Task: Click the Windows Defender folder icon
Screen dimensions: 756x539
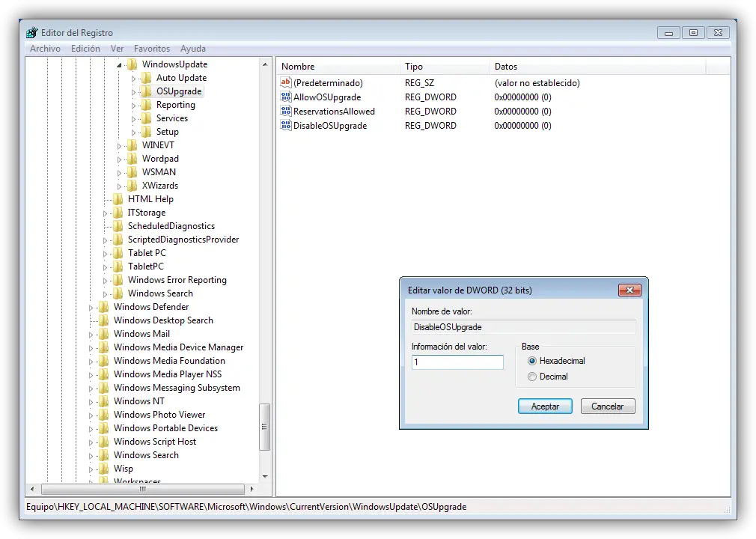Action: [103, 307]
